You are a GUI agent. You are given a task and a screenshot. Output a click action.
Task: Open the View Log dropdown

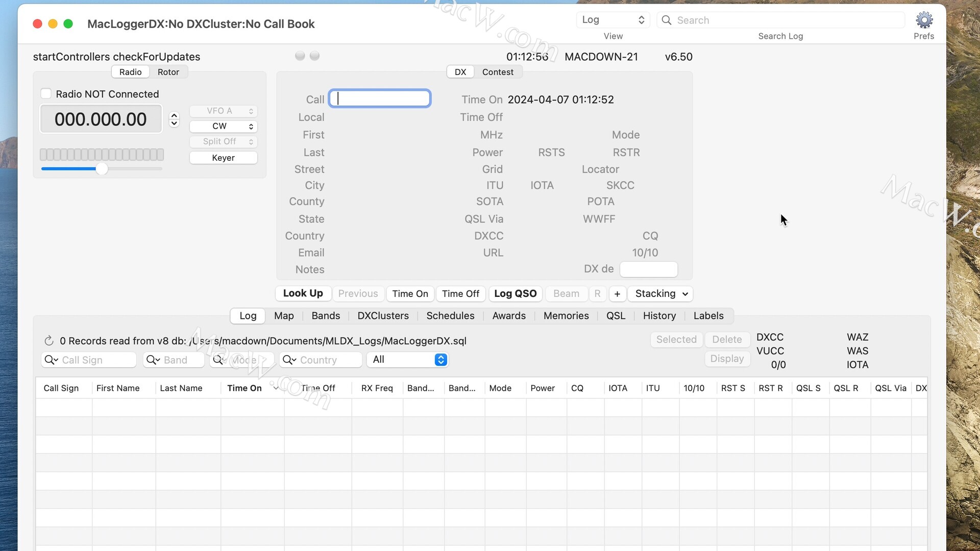[613, 20]
